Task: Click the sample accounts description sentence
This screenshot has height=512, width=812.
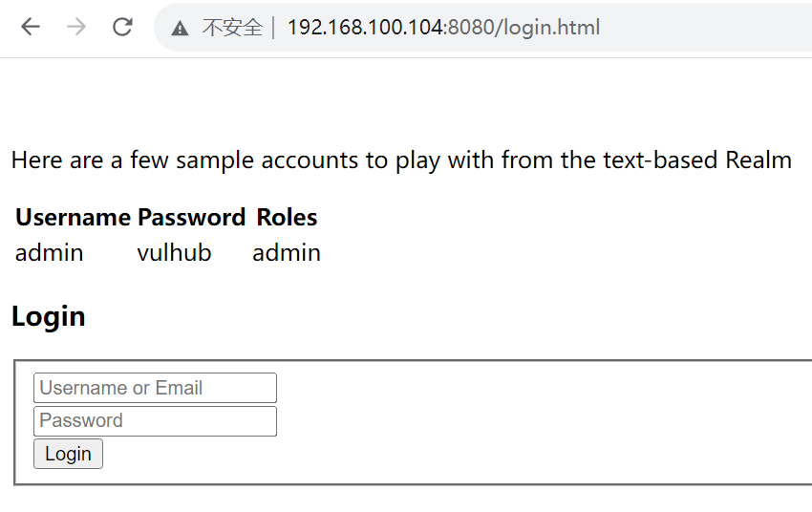Action: (401, 160)
